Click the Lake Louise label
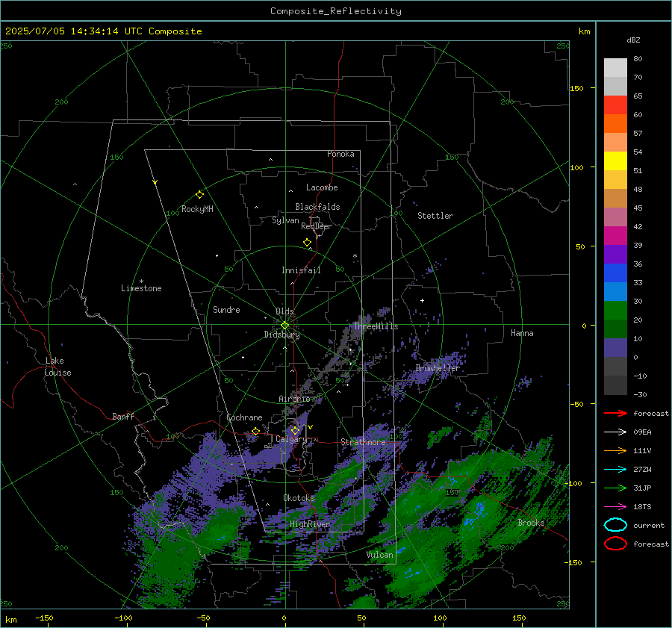This screenshot has width=672, height=628. point(57,367)
